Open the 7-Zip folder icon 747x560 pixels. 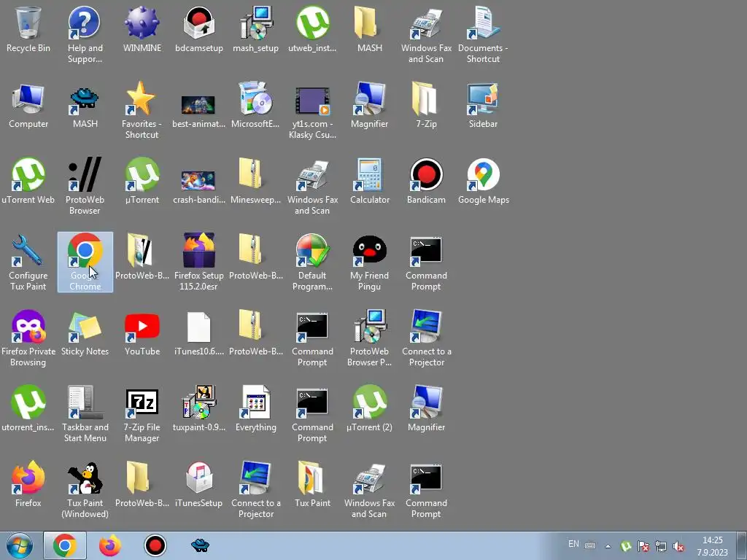pos(426,105)
